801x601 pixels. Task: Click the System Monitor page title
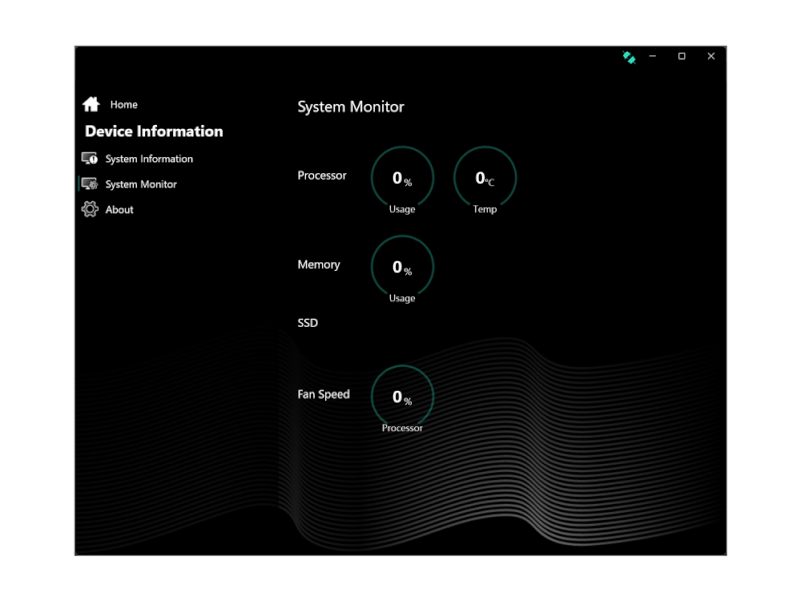pos(351,107)
